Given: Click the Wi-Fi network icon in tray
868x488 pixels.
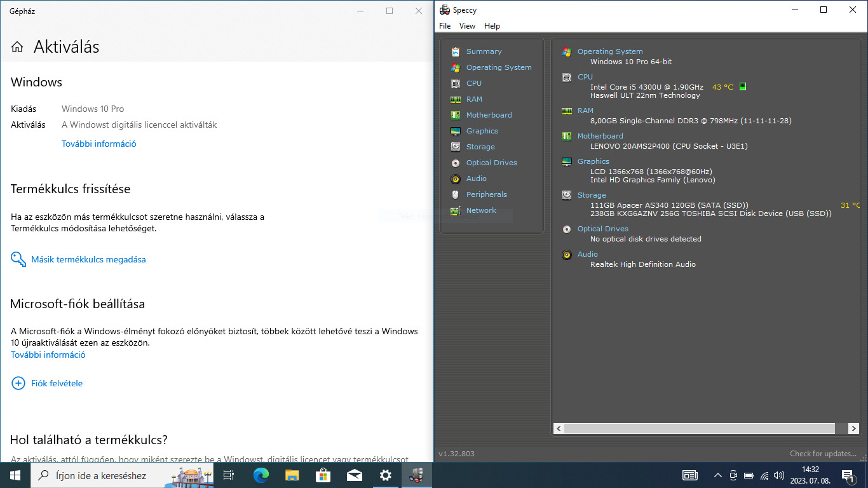Looking at the screenshot, I should (764, 475).
